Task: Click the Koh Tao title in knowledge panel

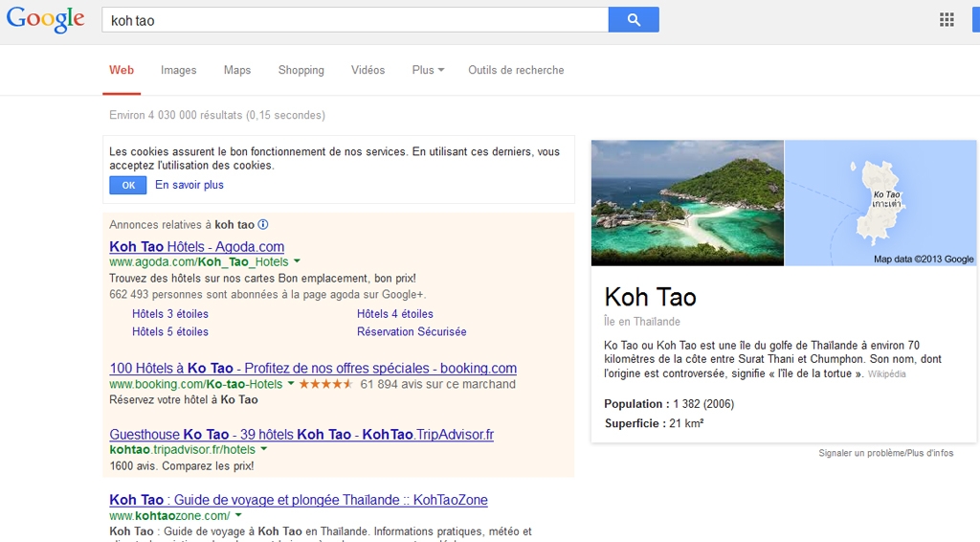Action: pos(650,297)
